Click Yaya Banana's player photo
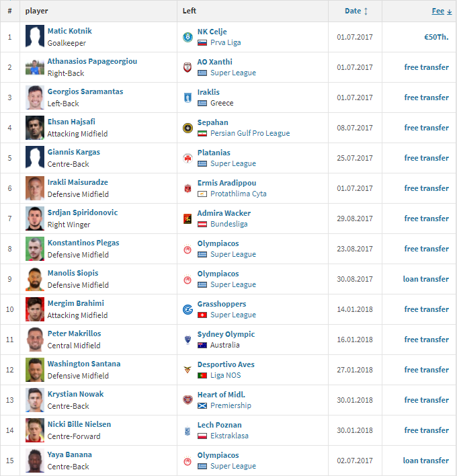Viewport: 457px width, 476px height. (x=35, y=461)
